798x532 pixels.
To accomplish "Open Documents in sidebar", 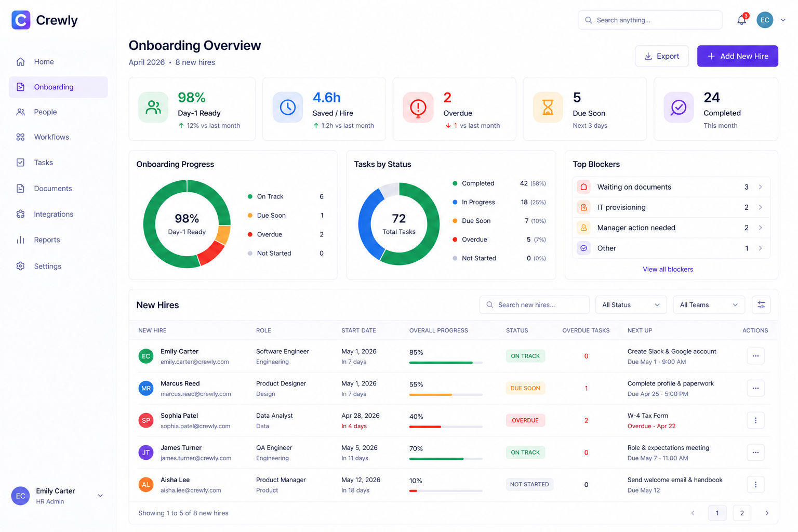I will (x=58, y=189).
